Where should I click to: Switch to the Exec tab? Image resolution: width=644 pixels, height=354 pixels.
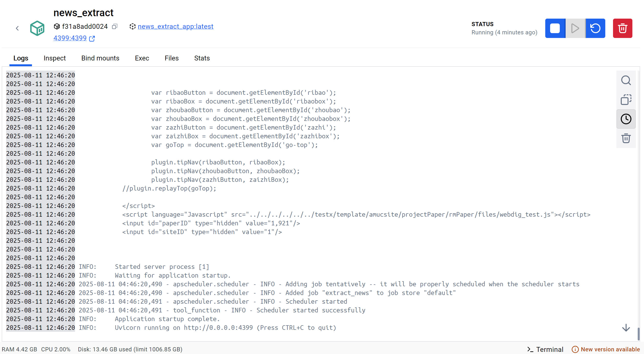[142, 58]
